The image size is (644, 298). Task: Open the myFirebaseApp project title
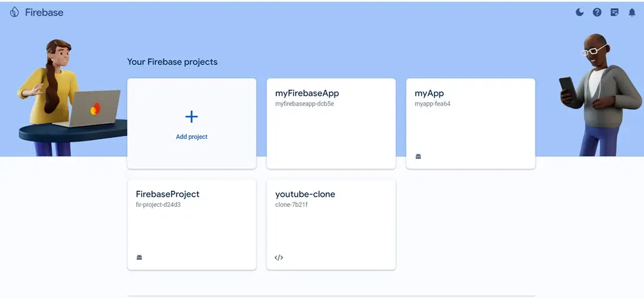[307, 93]
